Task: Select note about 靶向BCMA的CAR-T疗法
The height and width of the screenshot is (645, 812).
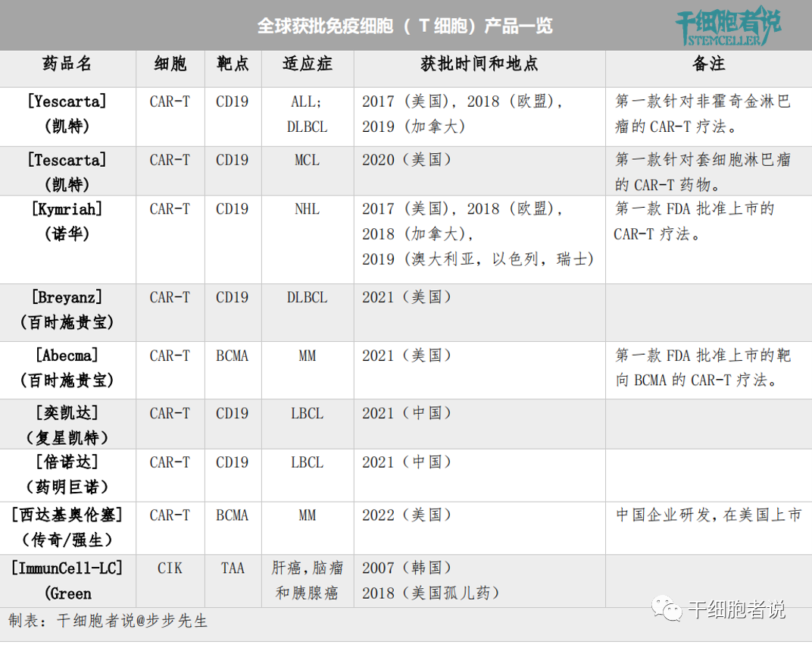Action: tap(703, 368)
